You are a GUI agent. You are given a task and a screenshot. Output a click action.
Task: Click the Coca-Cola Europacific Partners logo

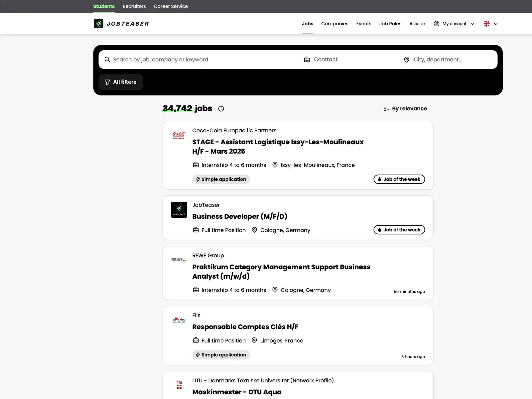coord(179,135)
